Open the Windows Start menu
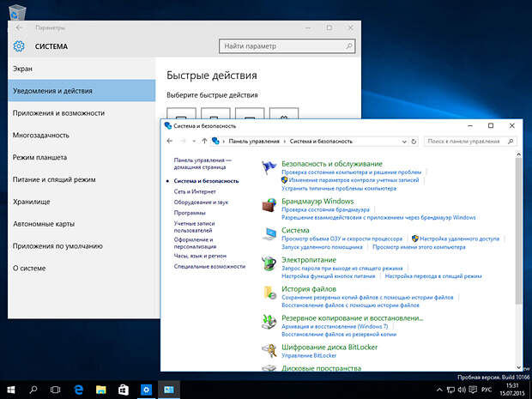This screenshot has width=532, height=399. (x=11, y=390)
